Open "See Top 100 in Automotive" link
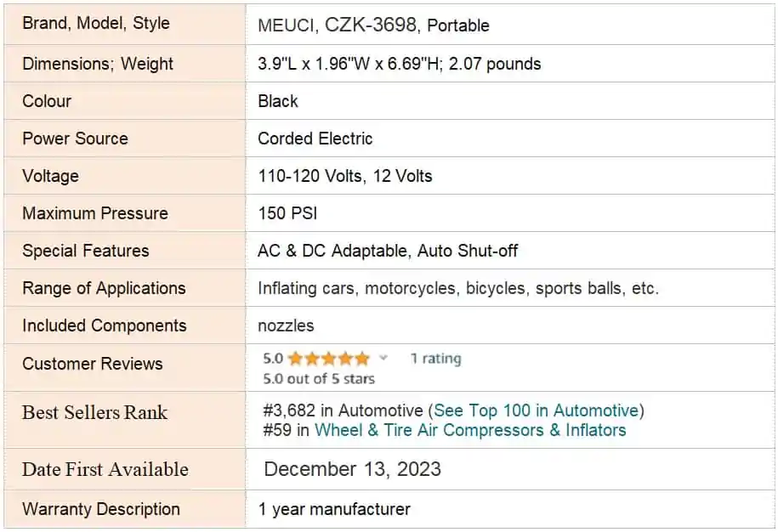778x532 pixels. pyautogui.click(x=536, y=411)
